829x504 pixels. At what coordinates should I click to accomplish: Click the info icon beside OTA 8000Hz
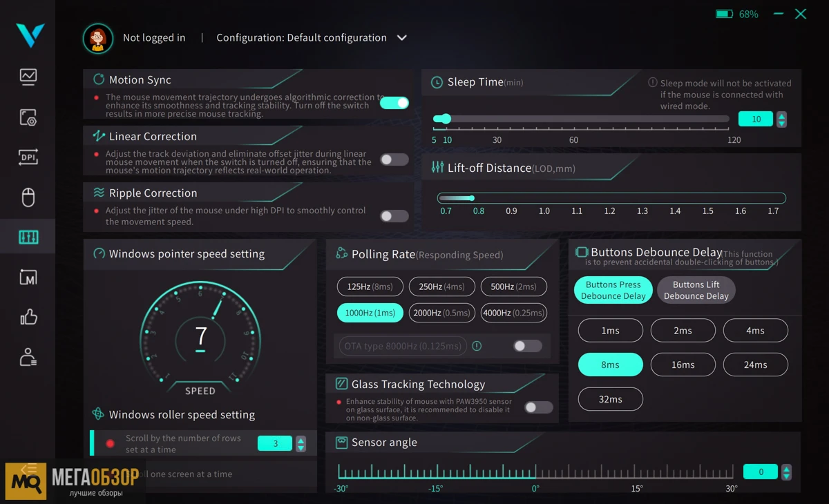[477, 346]
